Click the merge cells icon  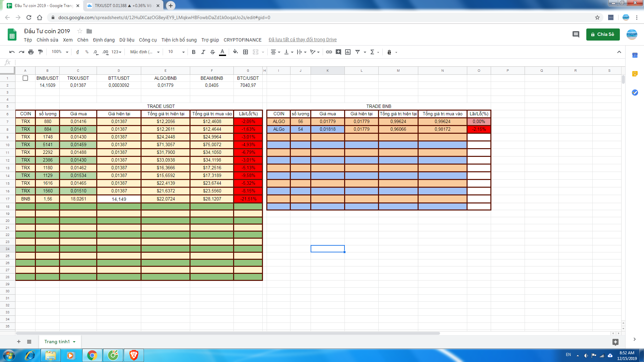256,52
